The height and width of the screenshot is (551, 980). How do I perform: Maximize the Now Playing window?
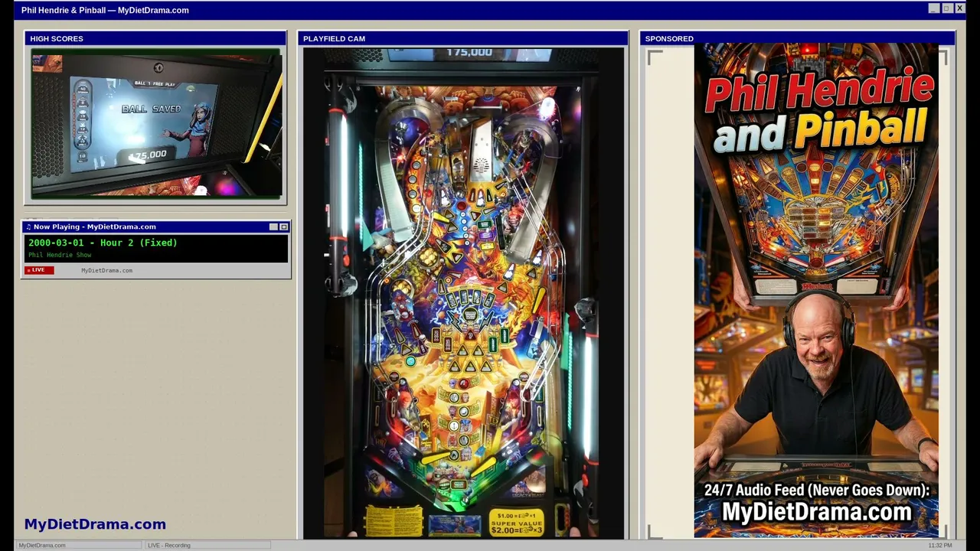tap(283, 227)
